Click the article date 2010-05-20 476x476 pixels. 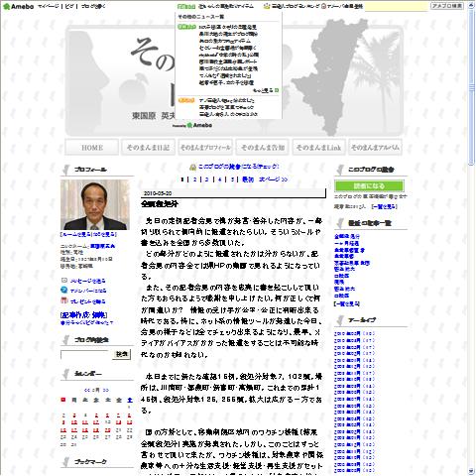pos(158,193)
